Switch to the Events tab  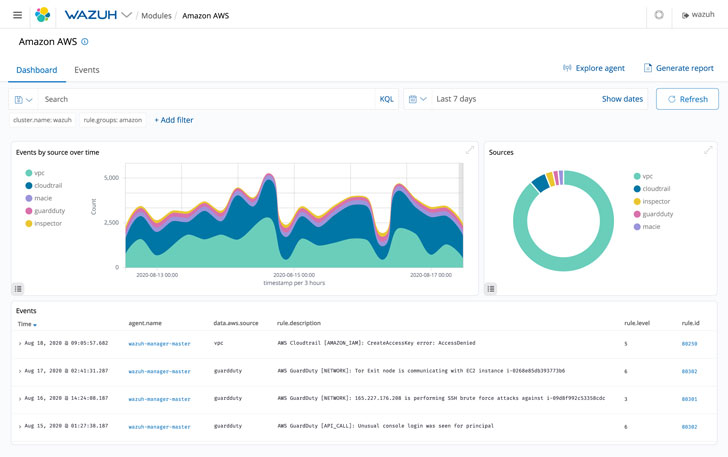(x=87, y=70)
